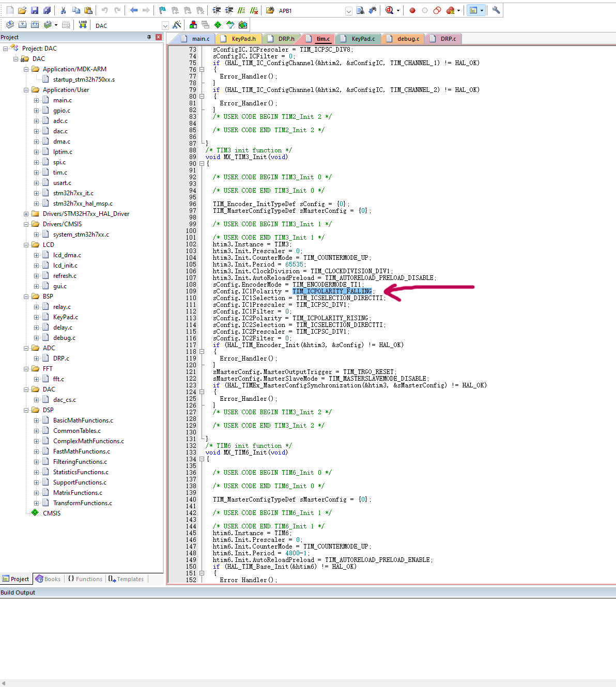
Task: Rebuild all target files
Action: (35, 25)
